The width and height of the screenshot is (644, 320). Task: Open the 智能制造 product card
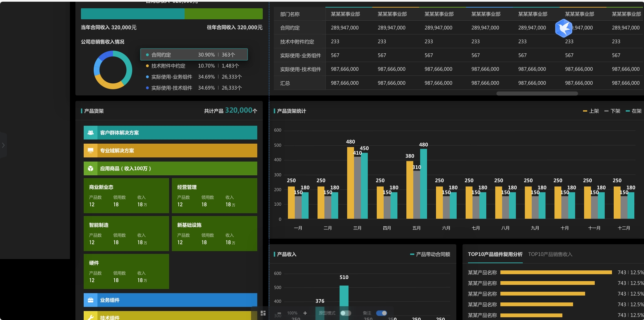(126, 234)
